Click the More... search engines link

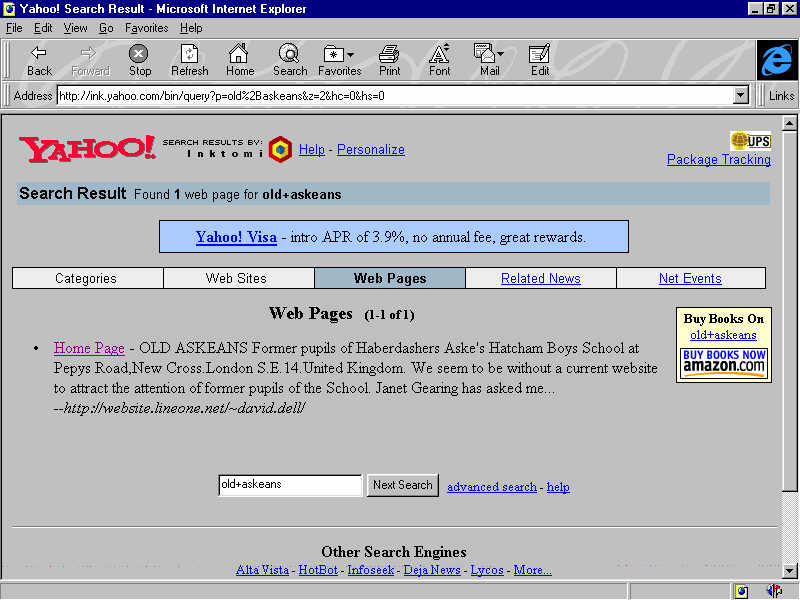click(532, 570)
